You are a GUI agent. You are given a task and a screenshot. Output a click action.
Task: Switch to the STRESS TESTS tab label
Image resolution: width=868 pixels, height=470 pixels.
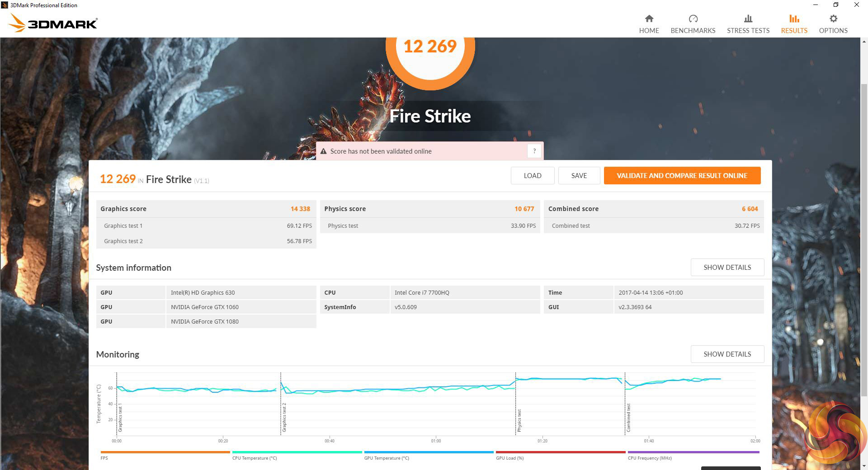tap(748, 31)
